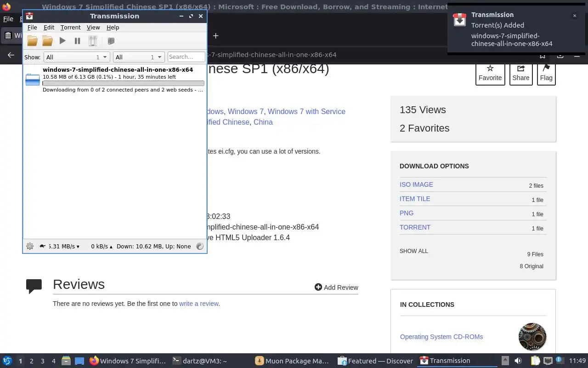Open new Firefox tab with plus
Image resolution: width=588 pixels, height=368 pixels.
coord(215,35)
